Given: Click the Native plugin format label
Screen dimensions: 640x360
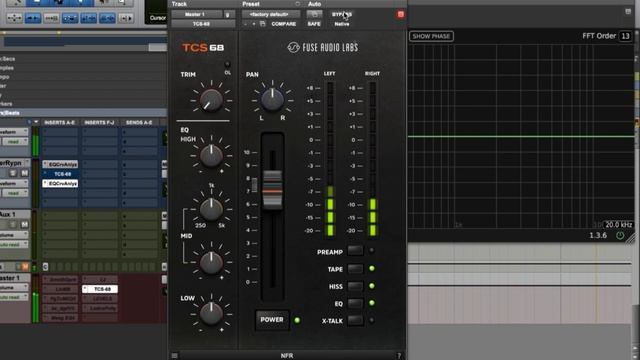Looking at the screenshot, I should [342, 24].
